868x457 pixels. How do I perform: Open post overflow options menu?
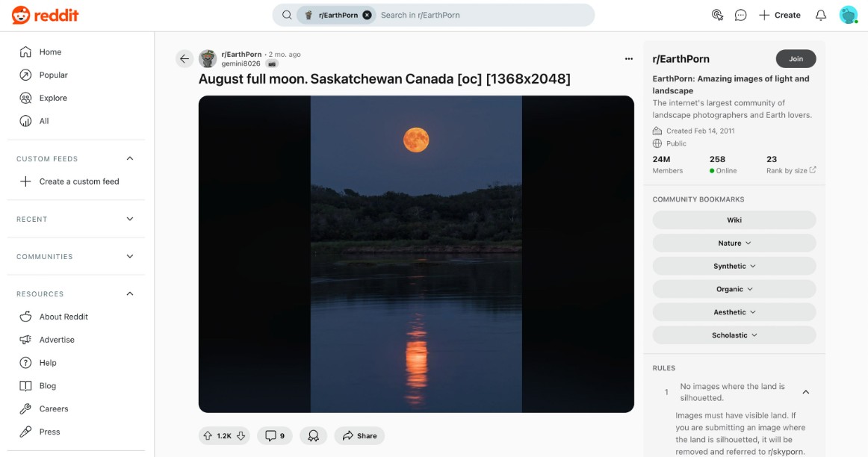point(628,59)
